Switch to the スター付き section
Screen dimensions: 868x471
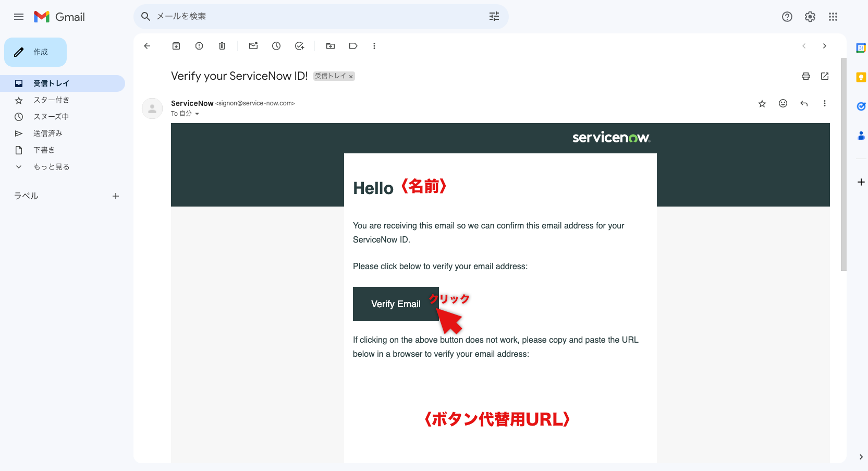click(x=51, y=100)
